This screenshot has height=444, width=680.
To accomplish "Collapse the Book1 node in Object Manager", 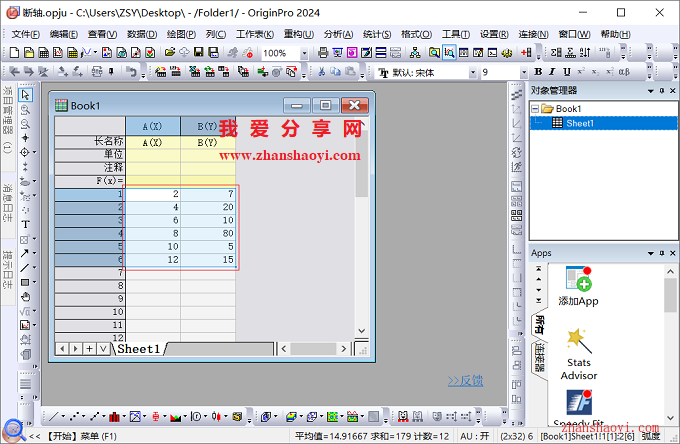I will (x=535, y=108).
